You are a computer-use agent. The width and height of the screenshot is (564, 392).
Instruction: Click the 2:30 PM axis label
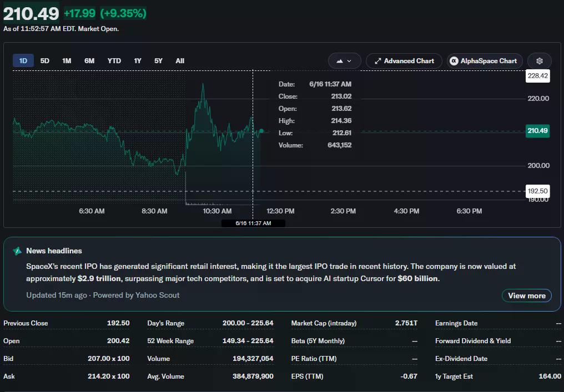coord(343,211)
